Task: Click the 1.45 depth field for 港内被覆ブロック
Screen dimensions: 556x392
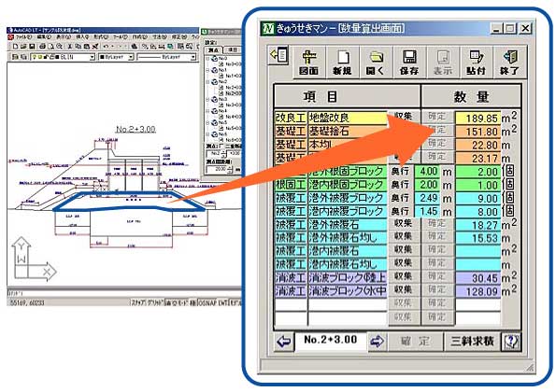Action: [428, 212]
